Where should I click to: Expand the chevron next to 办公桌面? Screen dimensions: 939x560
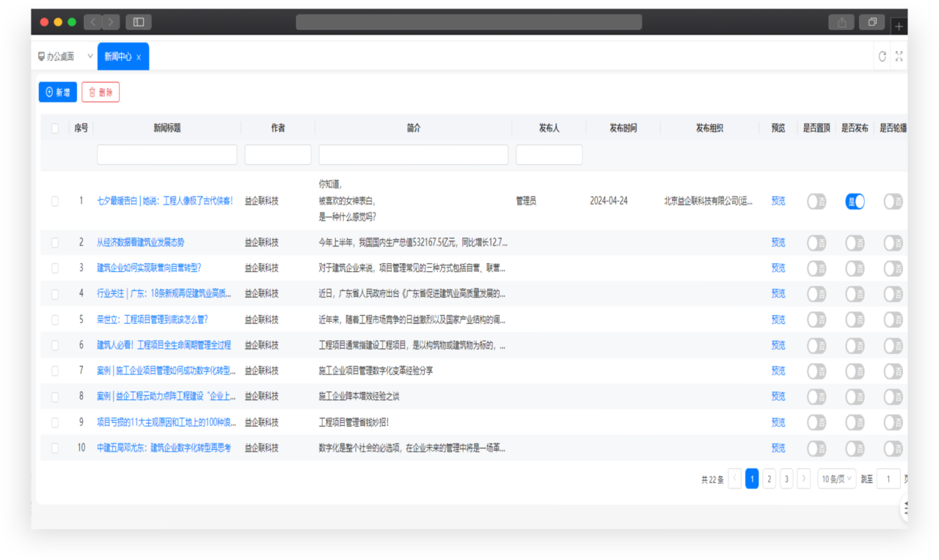click(89, 56)
